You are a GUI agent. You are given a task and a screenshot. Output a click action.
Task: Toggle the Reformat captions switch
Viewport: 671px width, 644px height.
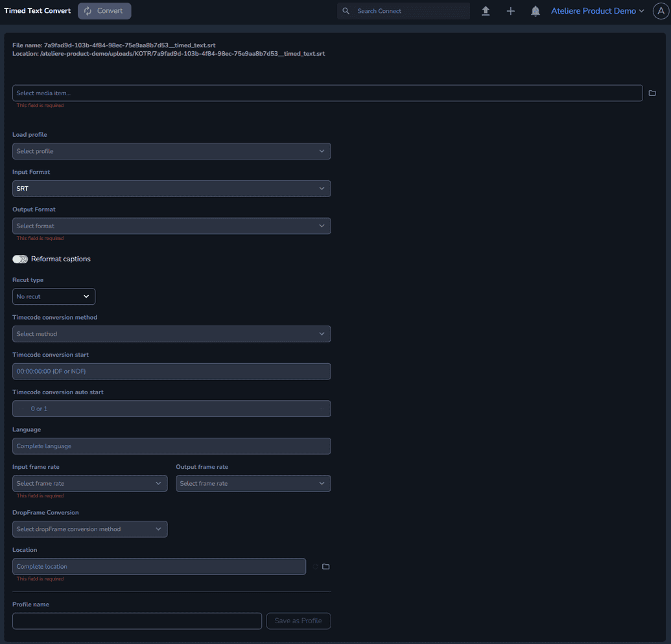tap(20, 259)
